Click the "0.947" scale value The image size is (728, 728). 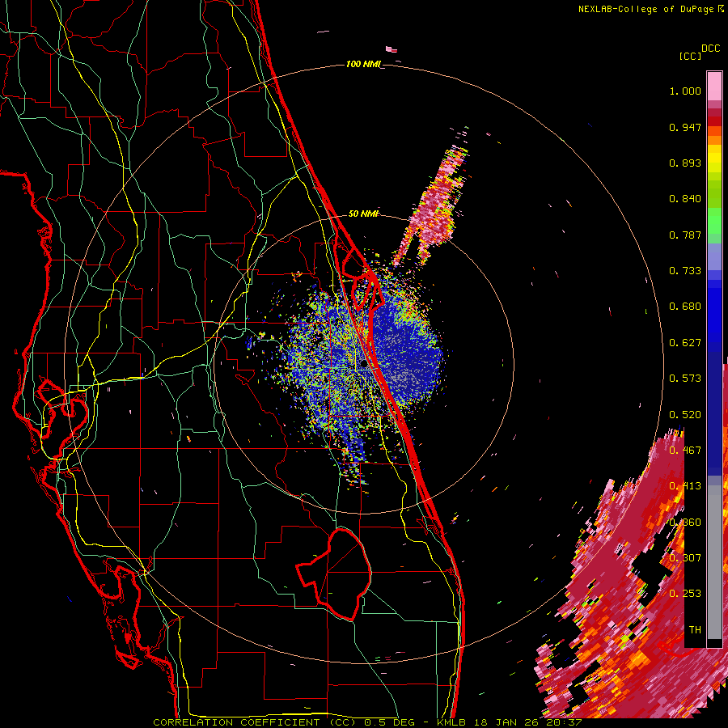point(685,127)
